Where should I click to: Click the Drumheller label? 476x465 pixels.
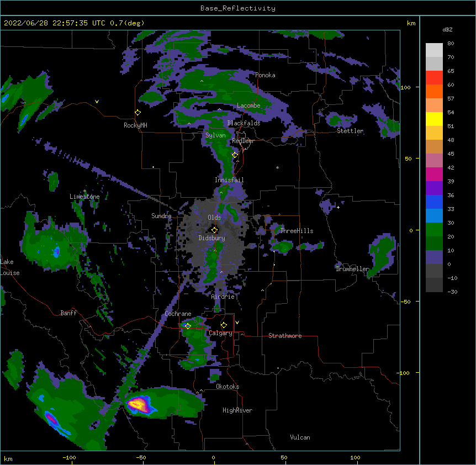click(352, 269)
